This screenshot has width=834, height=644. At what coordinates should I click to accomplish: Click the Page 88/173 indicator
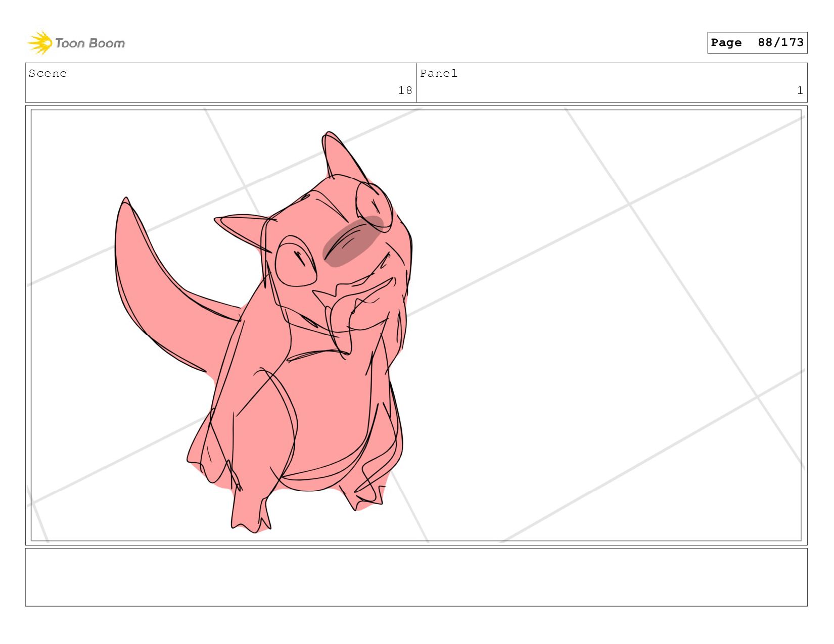point(757,42)
